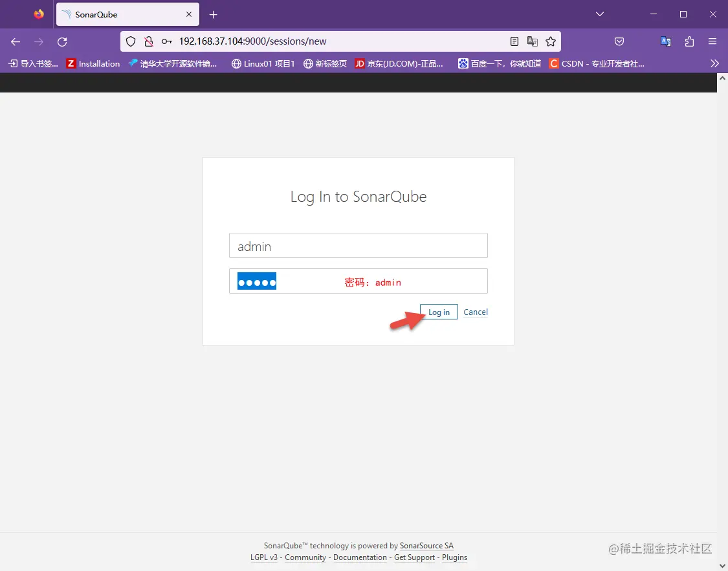728x571 pixels.
Task: Open the 百度一下，你就知道 bookmark
Action: [500, 63]
